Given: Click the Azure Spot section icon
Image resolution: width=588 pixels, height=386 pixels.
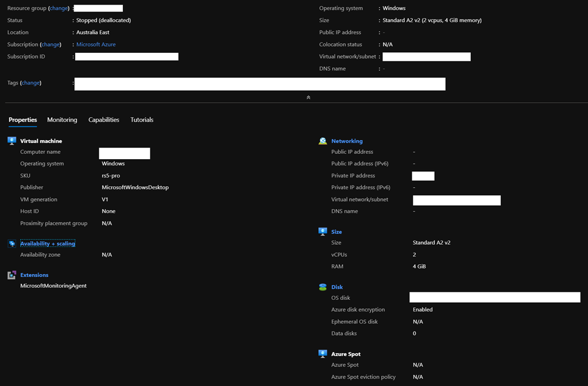Looking at the screenshot, I should coord(323,354).
